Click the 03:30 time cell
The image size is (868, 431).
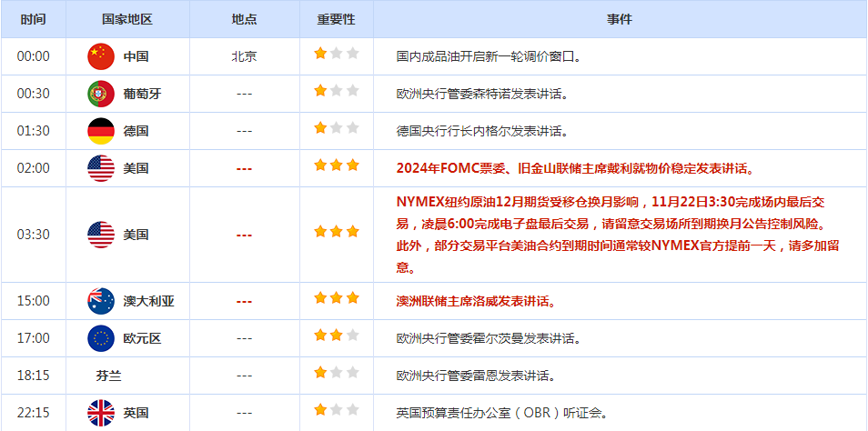coord(34,235)
